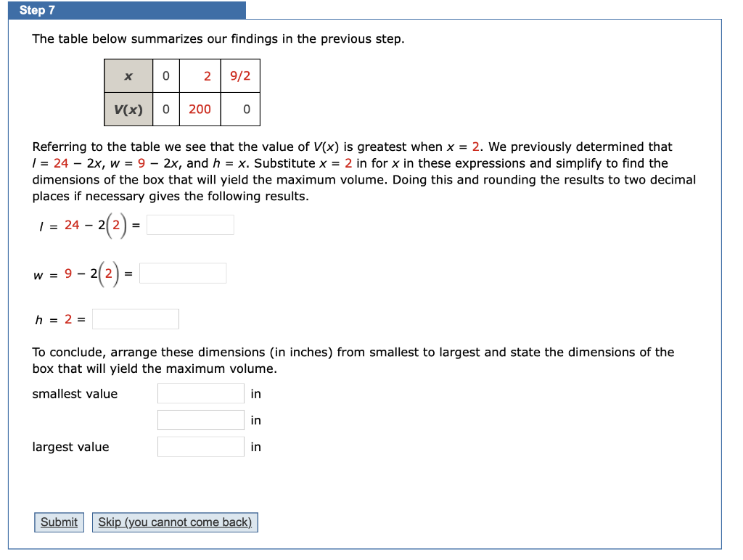Click the first zero in the V(x) row

[165, 110]
